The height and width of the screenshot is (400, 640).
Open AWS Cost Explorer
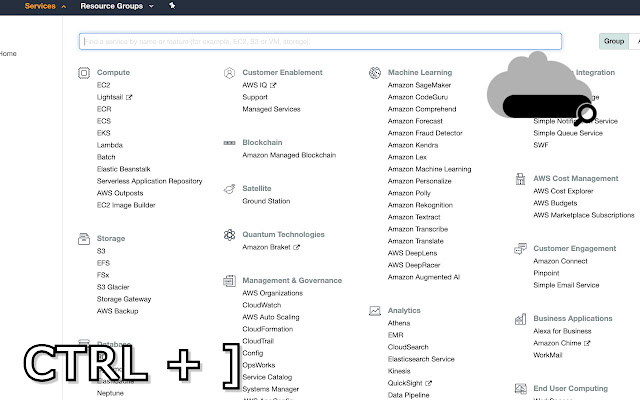point(563,191)
